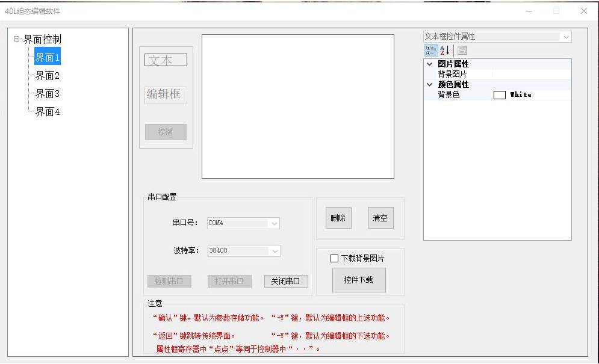Click the White 背景色 color swatch
The width and height of the screenshot is (599, 364).
(x=499, y=95)
